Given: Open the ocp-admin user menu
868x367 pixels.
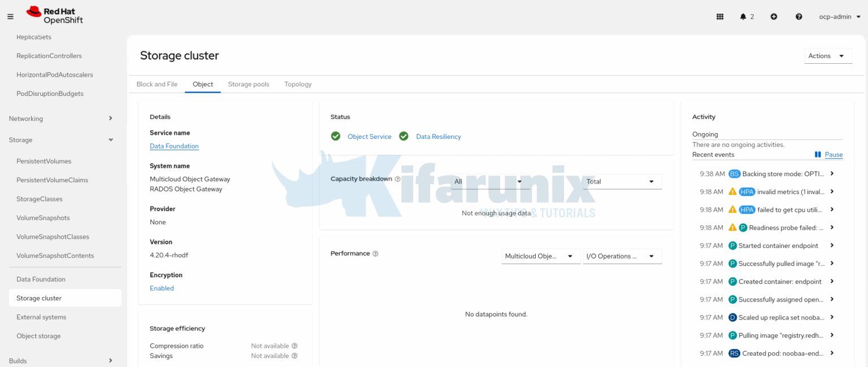Looking at the screenshot, I should (x=840, y=17).
